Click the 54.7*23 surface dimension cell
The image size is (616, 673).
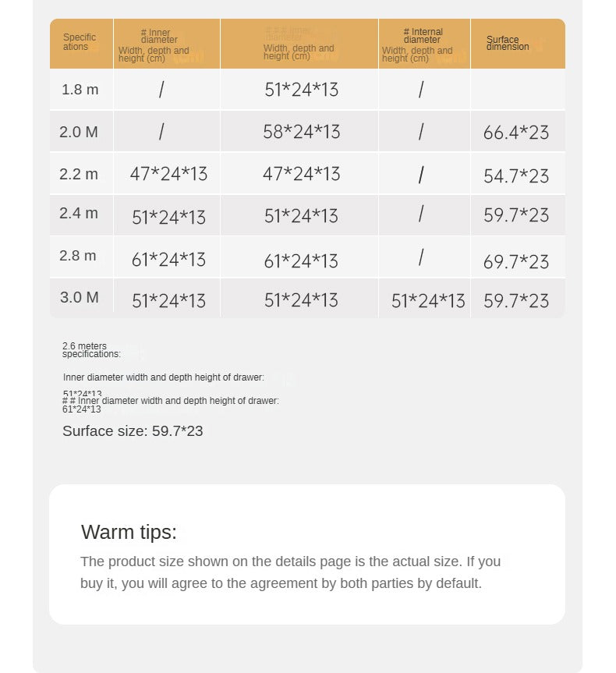click(x=516, y=175)
